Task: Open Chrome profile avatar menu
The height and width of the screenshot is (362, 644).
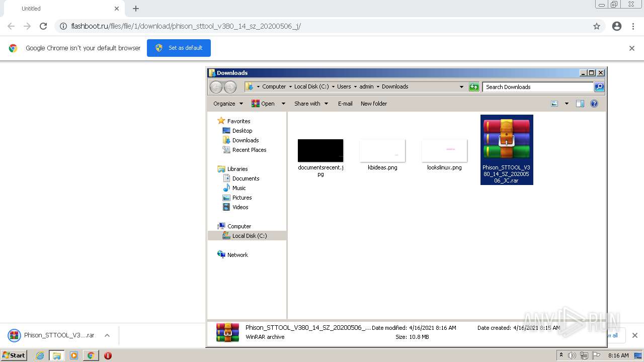Action: click(617, 26)
